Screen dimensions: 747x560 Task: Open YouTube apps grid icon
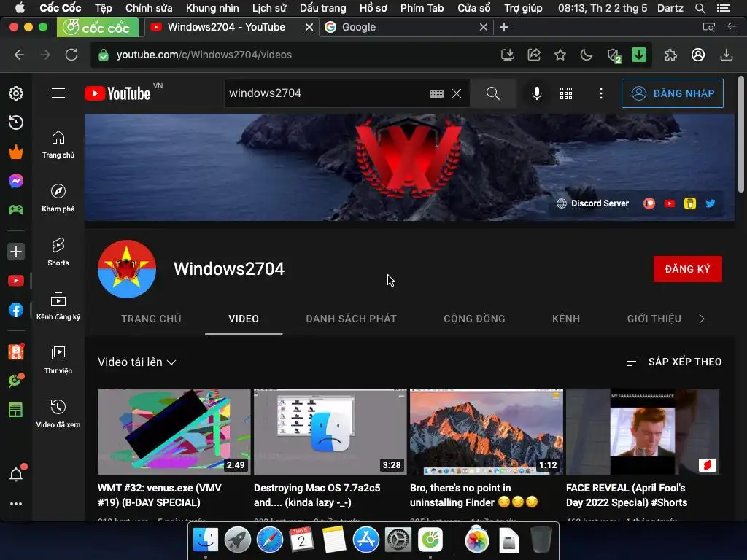click(x=566, y=93)
